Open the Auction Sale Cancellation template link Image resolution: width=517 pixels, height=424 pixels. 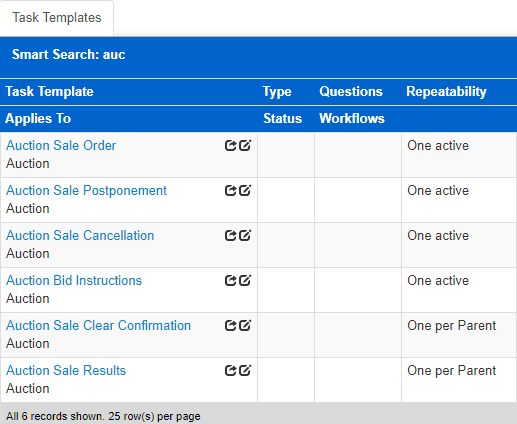coord(80,235)
